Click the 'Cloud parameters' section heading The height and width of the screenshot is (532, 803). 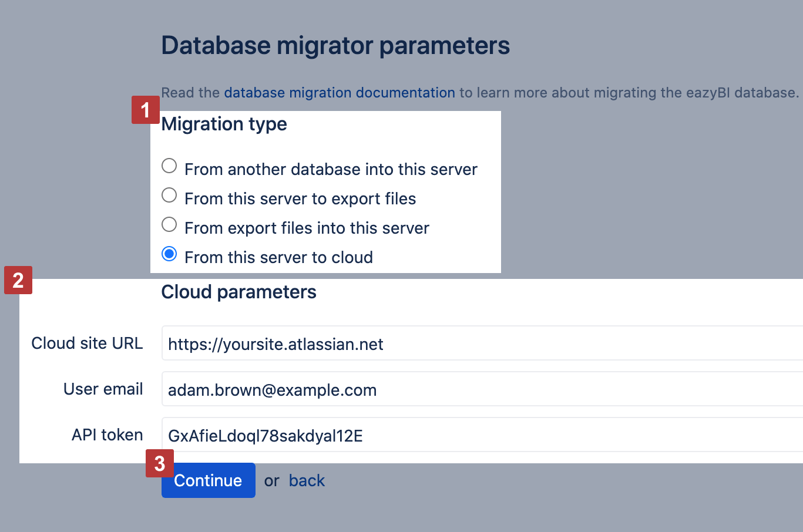238,292
